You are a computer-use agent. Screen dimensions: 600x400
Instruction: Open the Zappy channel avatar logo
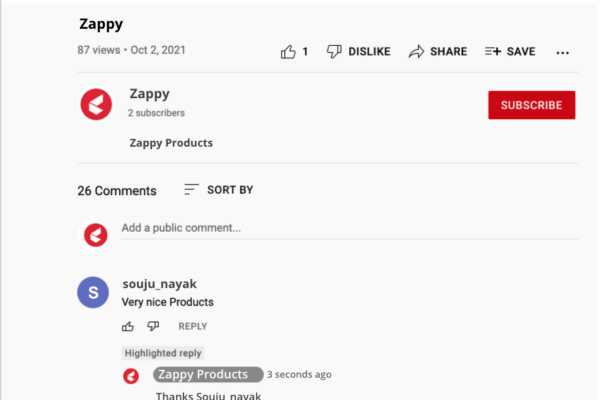coord(96,104)
